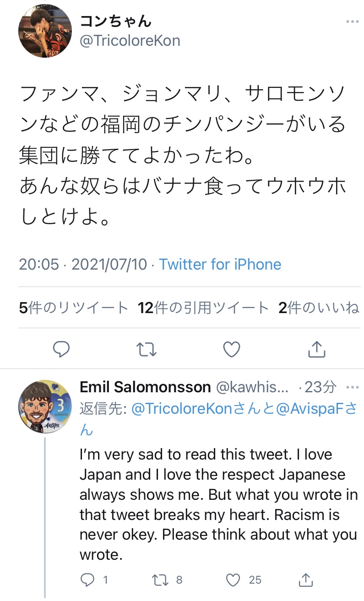The height and width of the screenshot is (601, 364).
Task: Open the @AvispaF mention link
Action: tap(311, 409)
